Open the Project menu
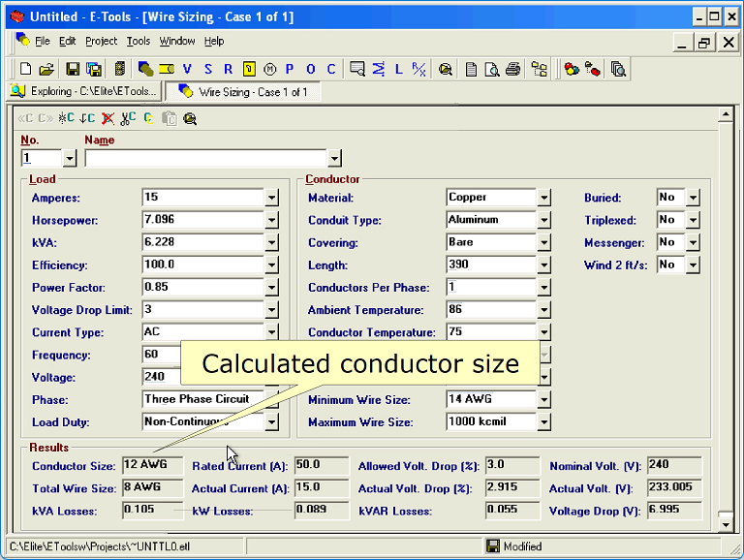744x560 pixels. [101, 41]
